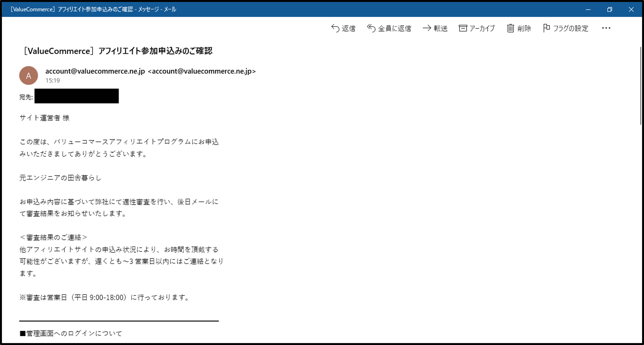Viewport: 644px width, 345px height.
Task: Minimize the mail message window
Action: point(588,10)
